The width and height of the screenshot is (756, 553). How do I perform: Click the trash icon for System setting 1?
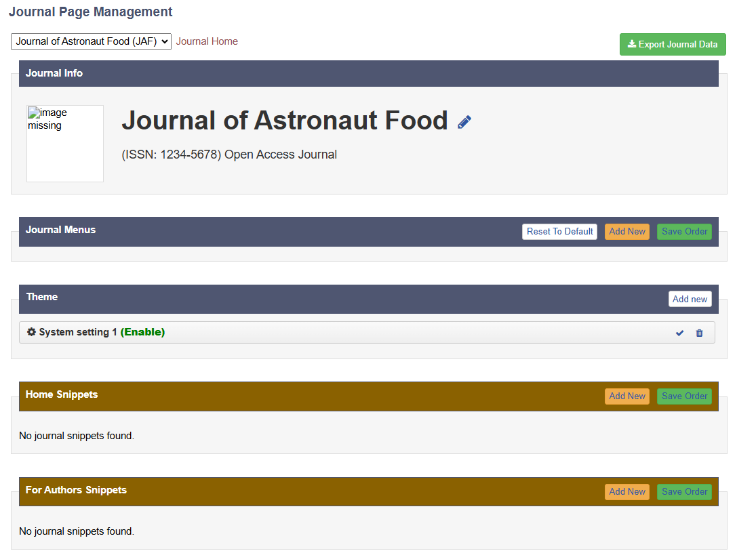click(x=700, y=333)
